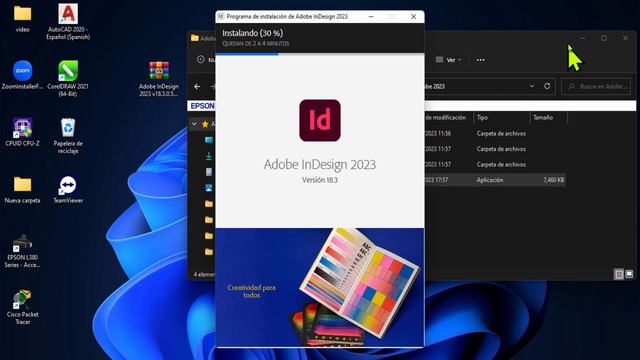Minimize the Adobe InDesign installer window

coord(371,16)
